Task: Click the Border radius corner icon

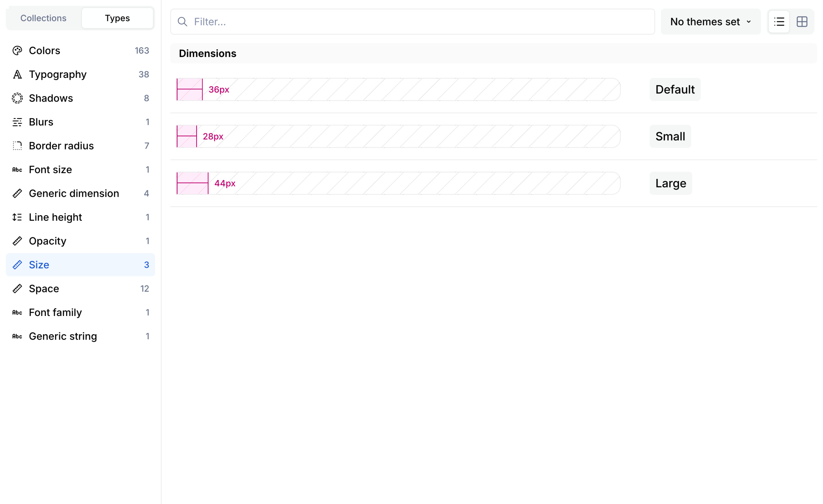Action: [x=17, y=146]
